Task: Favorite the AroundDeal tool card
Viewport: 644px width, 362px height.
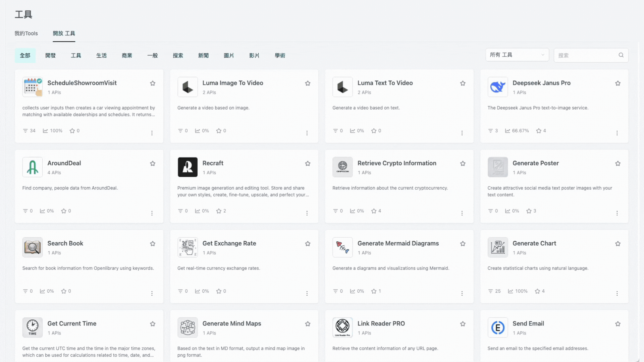Action: tap(153, 163)
